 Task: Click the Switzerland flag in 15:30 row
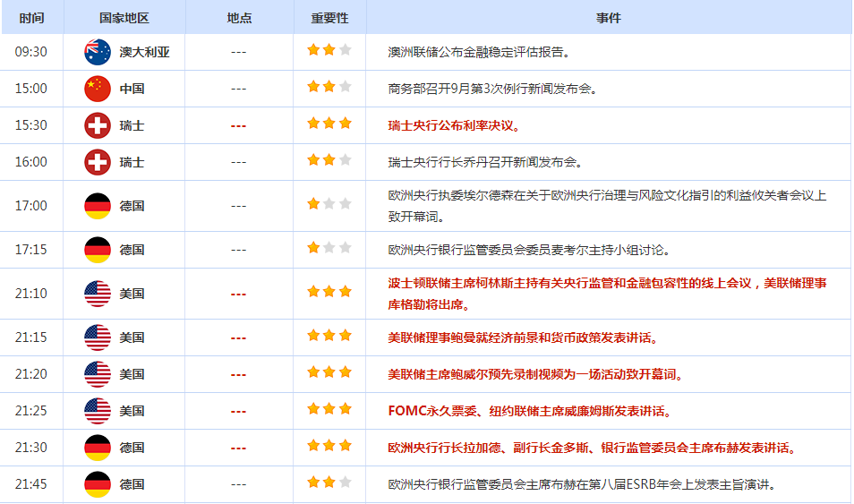pos(98,125)
